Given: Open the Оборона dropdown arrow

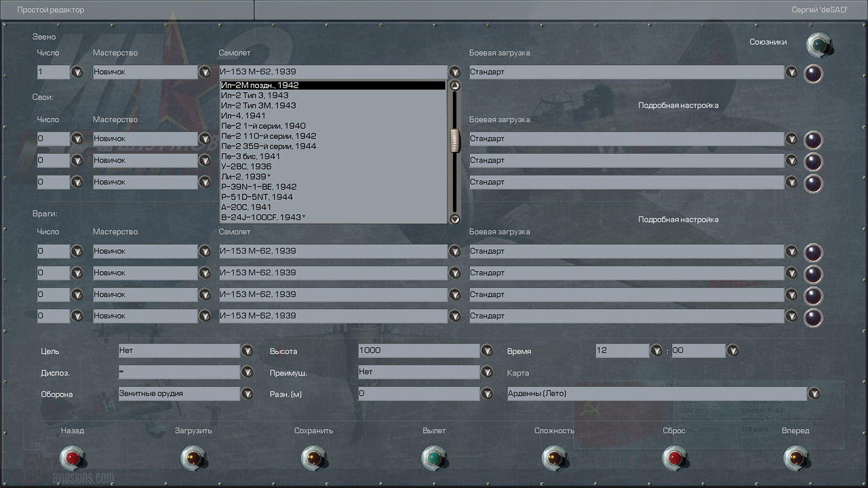Looking at the screenshot, I should click(x=247, y=394).
